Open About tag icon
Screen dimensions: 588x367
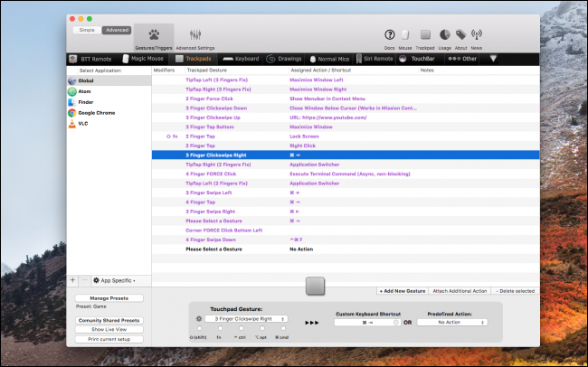[x=460, y=35]
